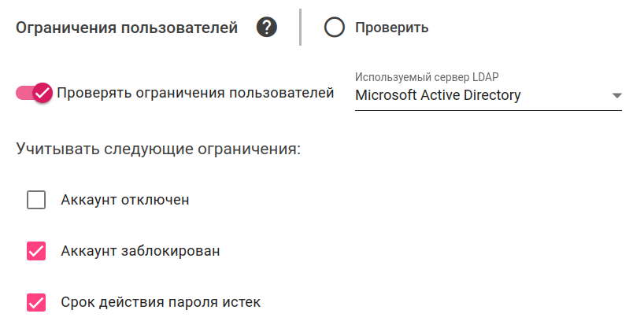Click the "Срок действия пароля истек" label
The width and height of the screenshot is (644, 332).
tap(161, 302)
